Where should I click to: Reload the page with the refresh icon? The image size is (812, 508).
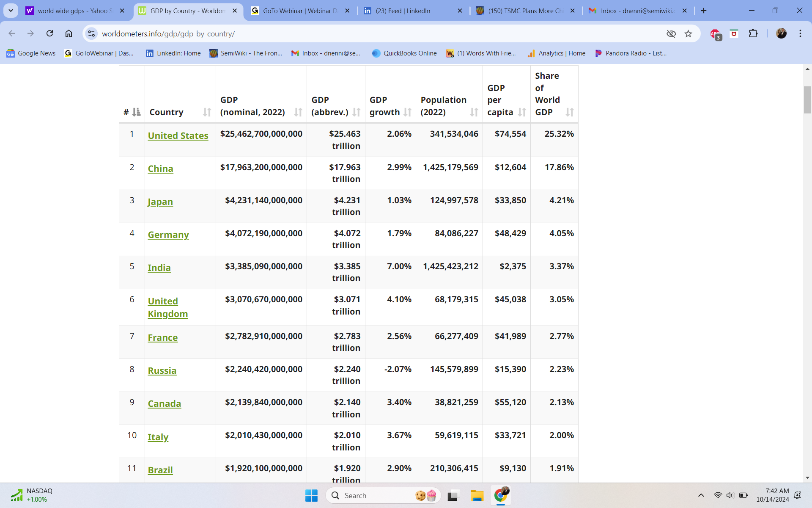tap(49, 33)
